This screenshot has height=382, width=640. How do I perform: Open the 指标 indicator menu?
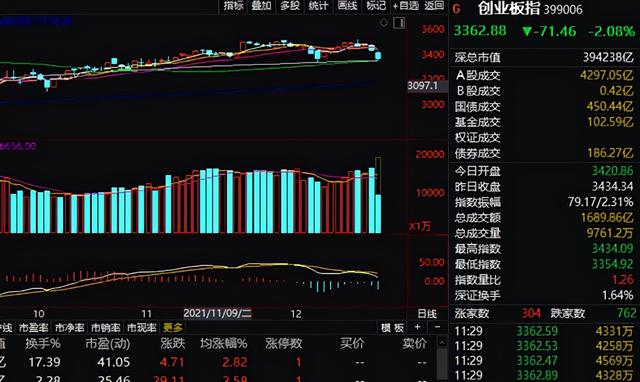click(233, 6)
